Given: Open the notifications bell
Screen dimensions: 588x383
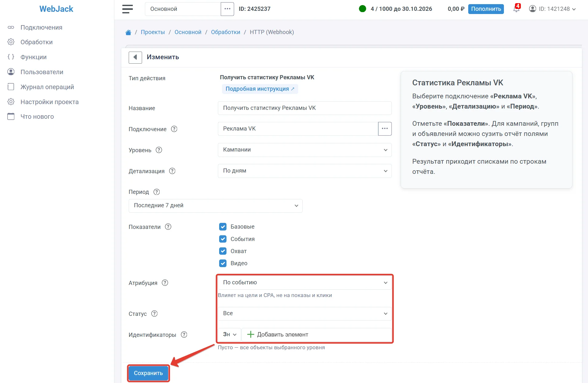Looking at the screenshot, I should [x=516, y=9].
